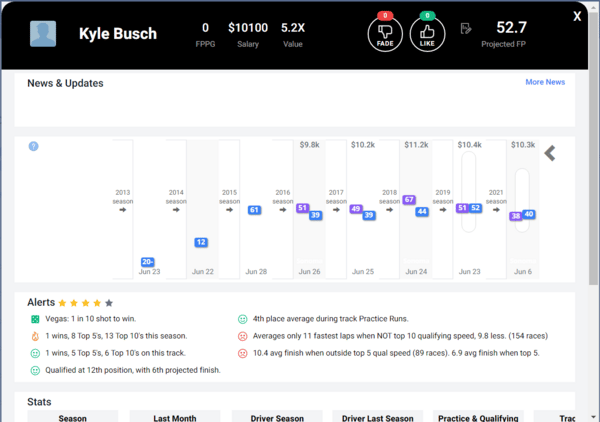The width and height of the screenshot is (600, 422).
Task: Click the purple 51 marker above Jun 26
Action: tap(302, 208)
